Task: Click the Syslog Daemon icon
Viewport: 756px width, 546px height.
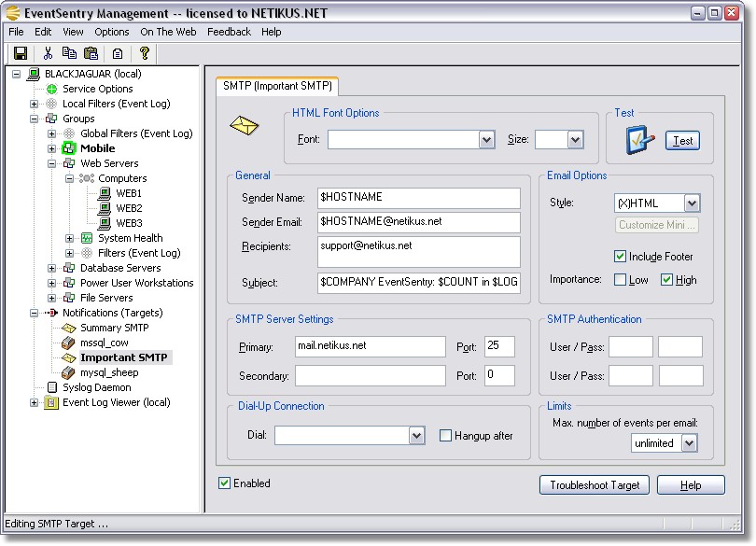Action: pos(52,387)
